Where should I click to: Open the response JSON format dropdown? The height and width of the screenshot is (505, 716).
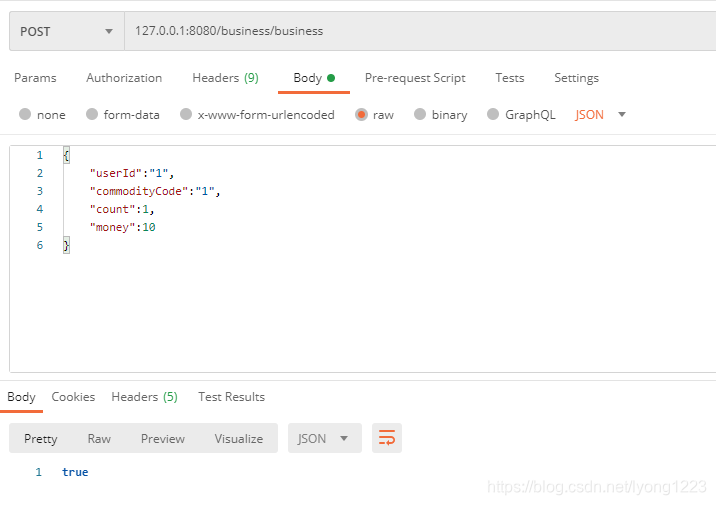[x=325, y=438]
